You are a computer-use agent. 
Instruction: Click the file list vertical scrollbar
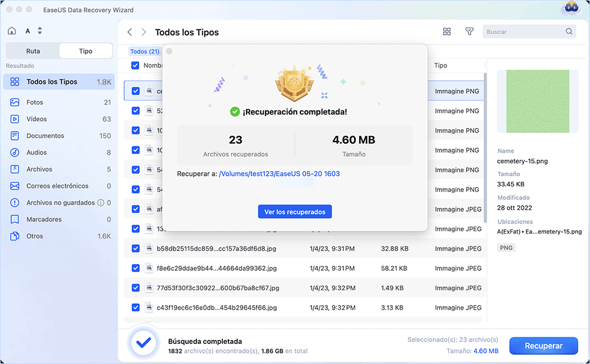tap(485, 147)
